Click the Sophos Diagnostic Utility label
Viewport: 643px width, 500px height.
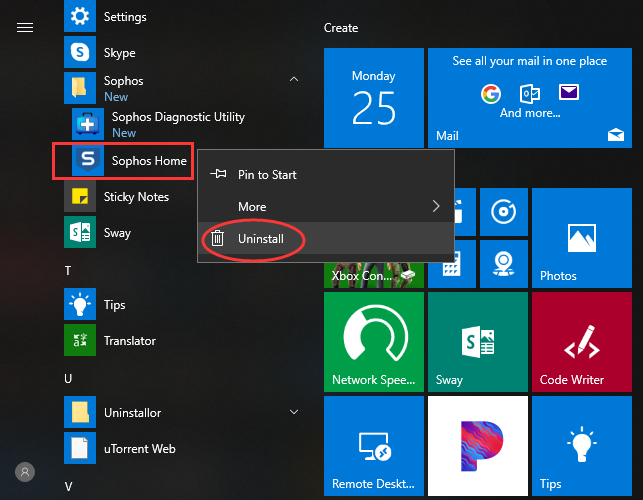178,117
